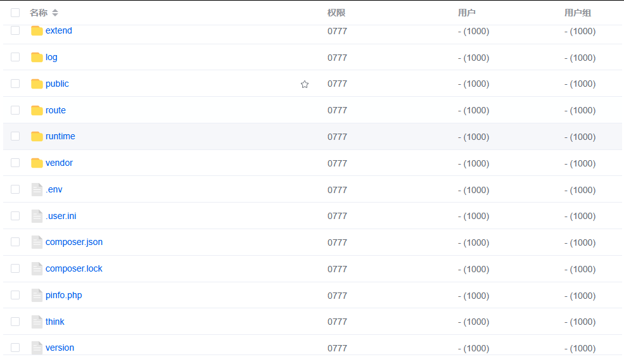The width and height of the screenshot is (624, 364).
Task: Click the 用户组 column header
Action: [x=578, y=13]
